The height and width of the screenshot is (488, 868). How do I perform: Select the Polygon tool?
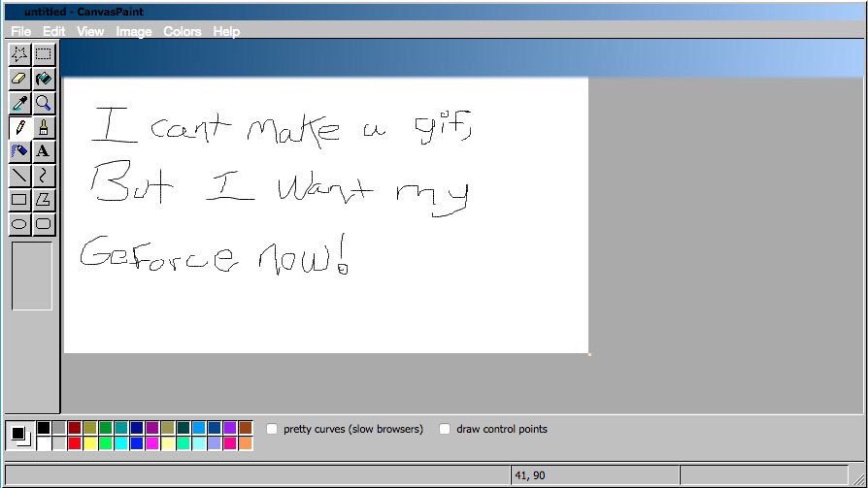[43, 200]
